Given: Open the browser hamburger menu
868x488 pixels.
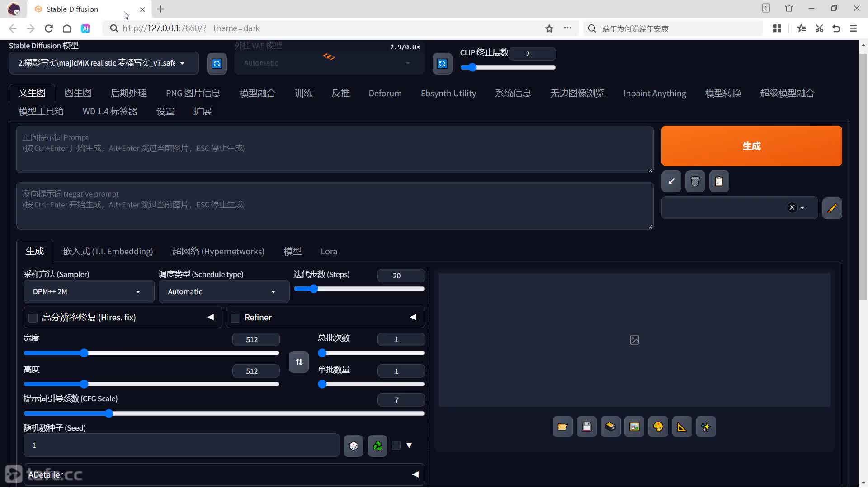Looking at the screenshot, I should click(854, 28).
